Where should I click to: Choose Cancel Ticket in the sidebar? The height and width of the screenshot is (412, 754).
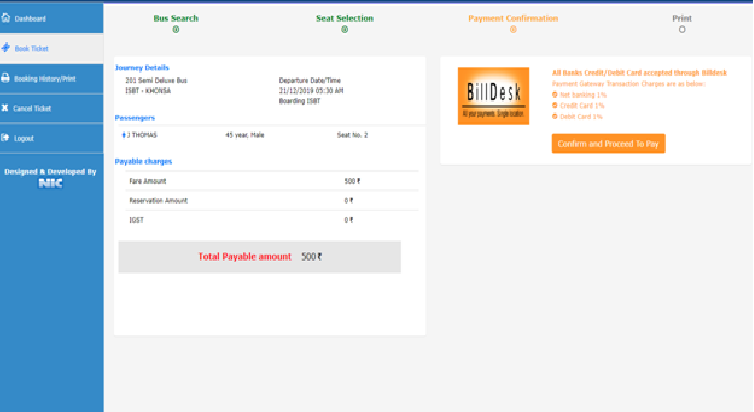point(33,108)
